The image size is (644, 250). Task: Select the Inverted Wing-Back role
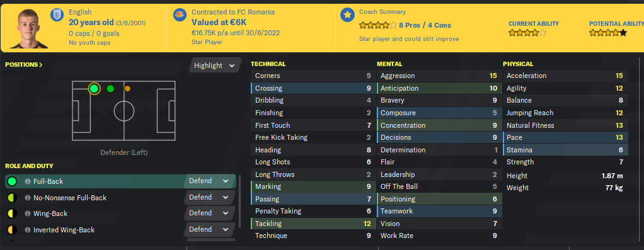(x=64, y=230)
